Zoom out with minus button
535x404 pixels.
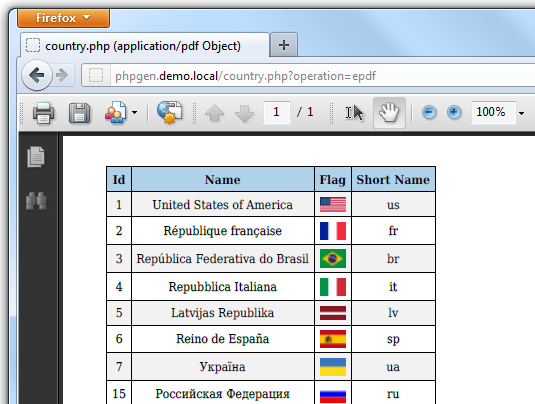click(x=429, y=112)
